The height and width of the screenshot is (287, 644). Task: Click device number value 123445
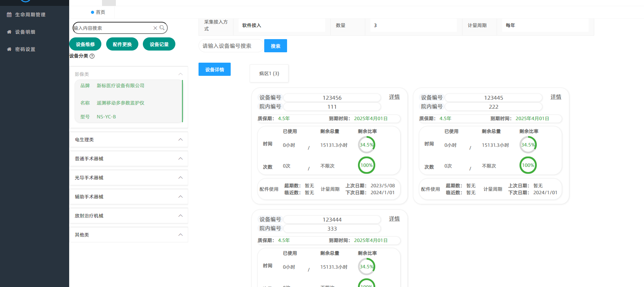494,98
